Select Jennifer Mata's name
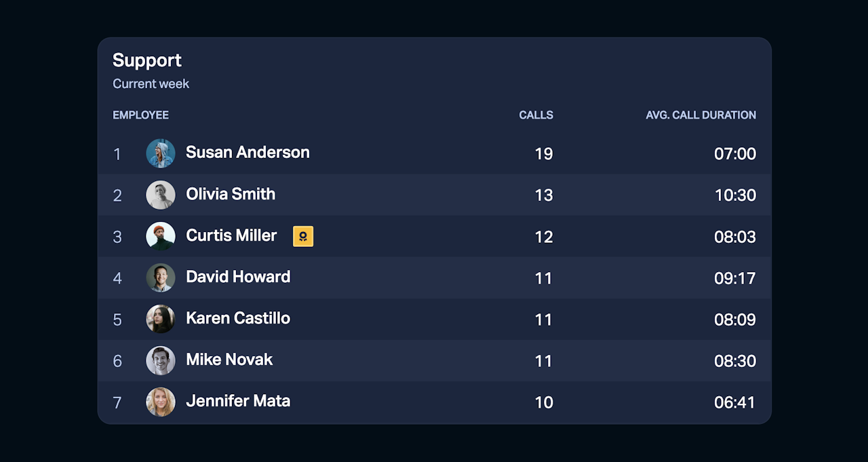The width and height of the screenshot is (868, 462). click(238, 401)
